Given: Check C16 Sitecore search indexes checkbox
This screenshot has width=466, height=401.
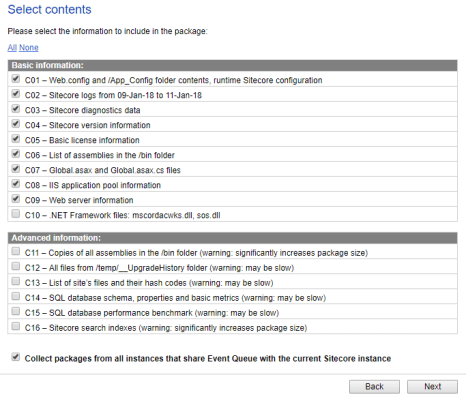Looking at the screenshot, I should tap(16, 326).
